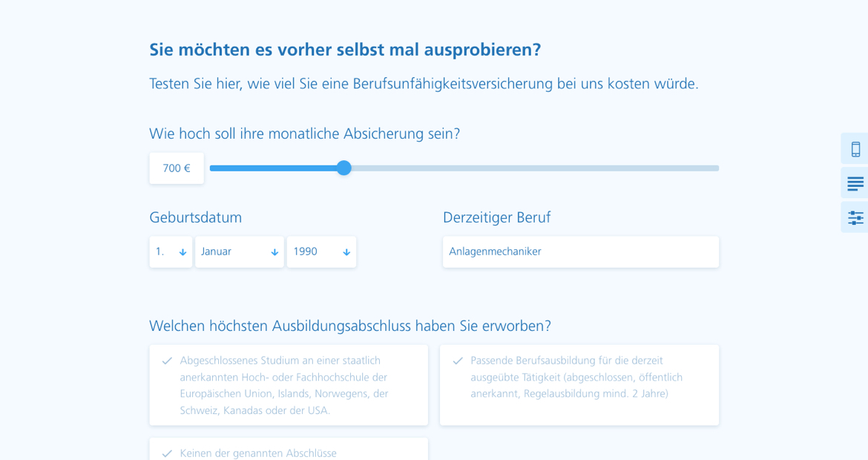Image resolution: width=868 pixels, height=460 pixels.
Task: Open the mobile phone icon in sidebar
Action: (855, 149)
